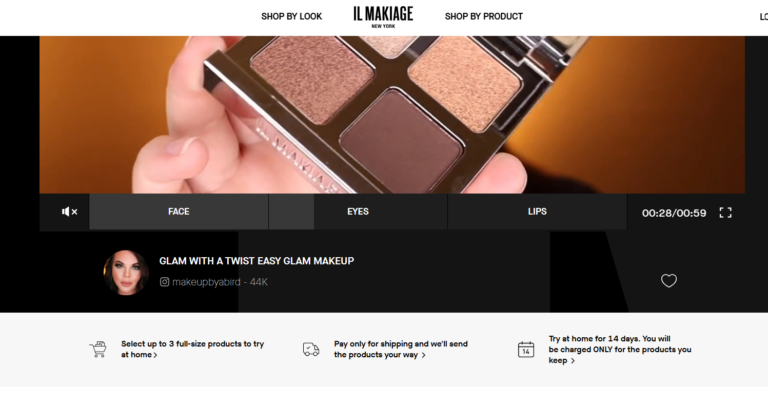The height and width of the screenshot is (404, 768).
Task: Like this look with the heart icon
Action: (669, 281)
